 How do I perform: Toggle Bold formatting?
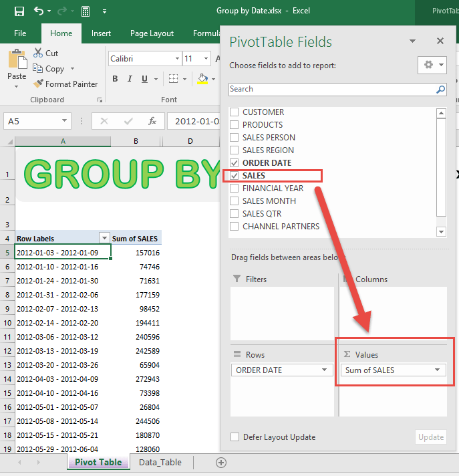pyautogui.click(x=115, y=79)
